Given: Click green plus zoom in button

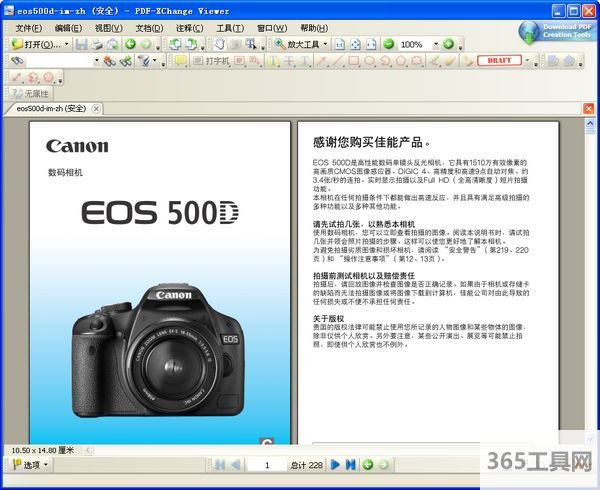Looking at the screenshot, I should tap(448, 44).
